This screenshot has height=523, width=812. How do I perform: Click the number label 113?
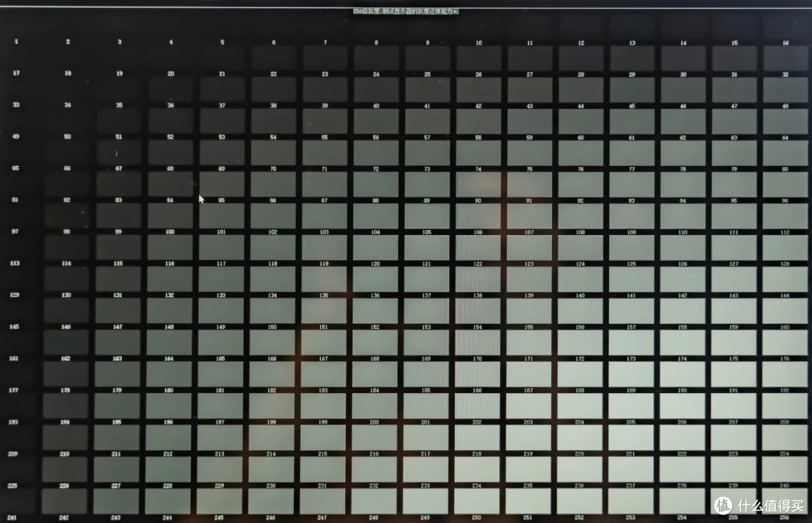14,263
